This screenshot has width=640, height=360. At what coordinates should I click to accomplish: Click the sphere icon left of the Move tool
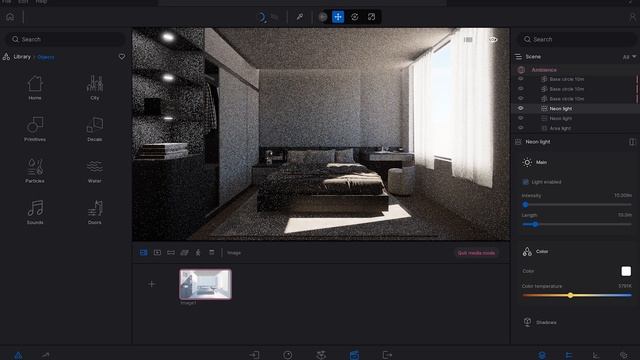(x=323, y=17)
